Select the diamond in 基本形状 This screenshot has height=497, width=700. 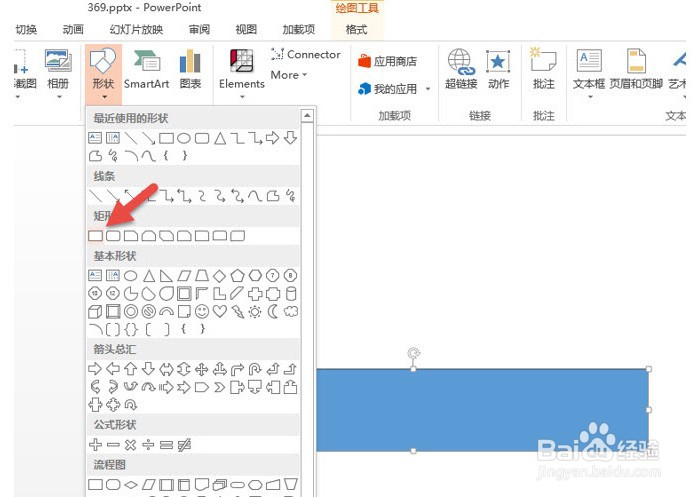point(219,276)
